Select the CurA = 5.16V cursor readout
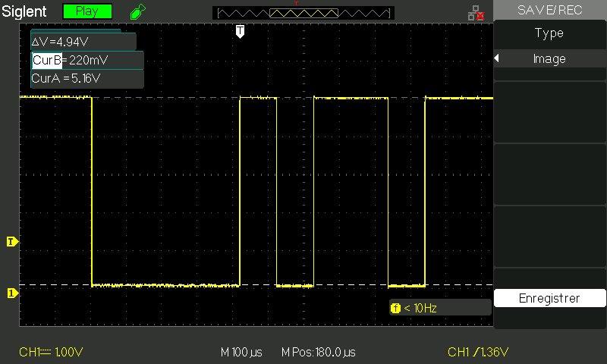This screenshot has height=364, width=607. point(67,78)
